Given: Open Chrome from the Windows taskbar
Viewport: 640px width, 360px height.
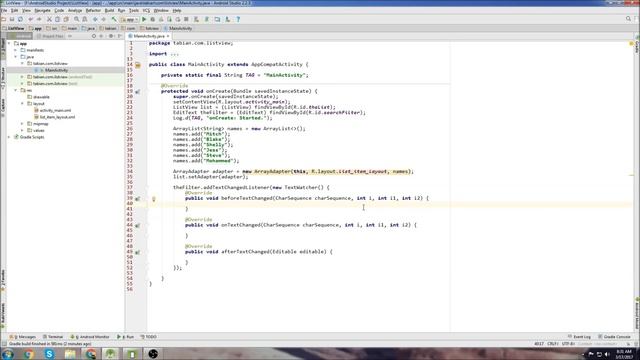Looking at the screenshot, I should pos(28,353).
